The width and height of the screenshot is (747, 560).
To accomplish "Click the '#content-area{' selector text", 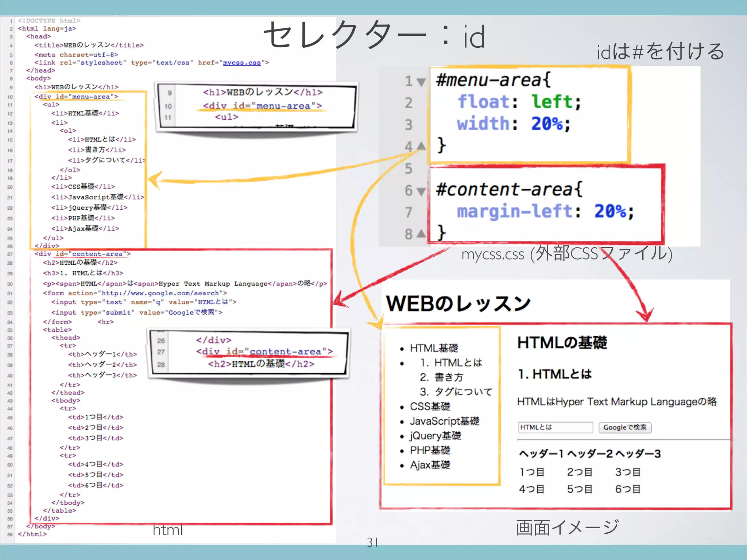I will coord(509,189).
